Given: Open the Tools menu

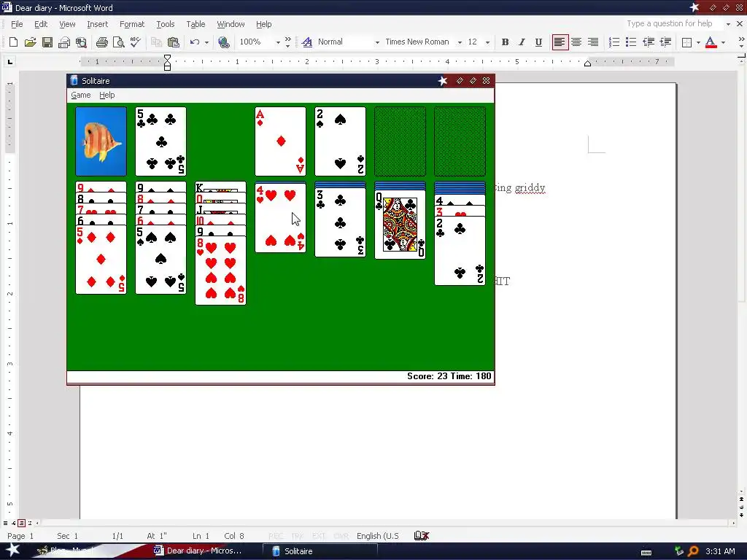Looking at the screenshot, I should tap(166, 24).
